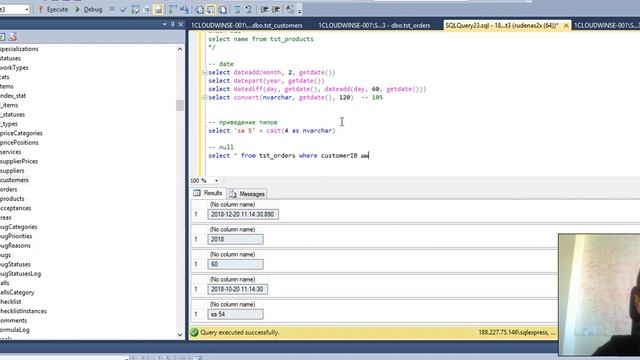Open Object Explorer window position menu

pyautogui.click(x=164, y=25)
